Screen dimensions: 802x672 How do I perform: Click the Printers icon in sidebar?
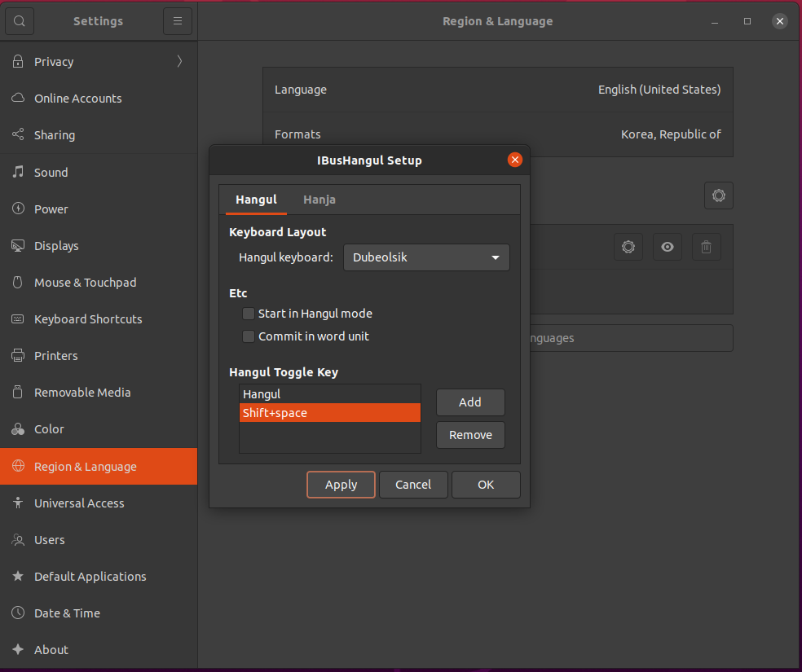(x=18, y=355)
